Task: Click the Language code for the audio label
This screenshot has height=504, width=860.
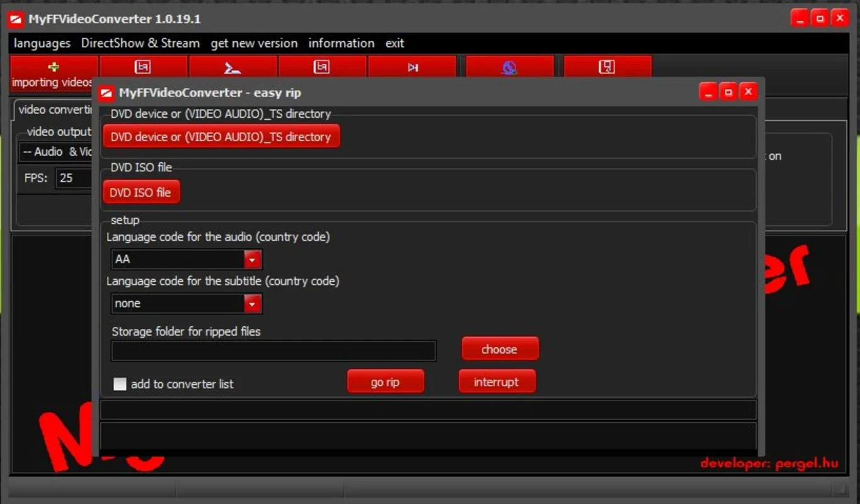Action: (x=218, y=238)
